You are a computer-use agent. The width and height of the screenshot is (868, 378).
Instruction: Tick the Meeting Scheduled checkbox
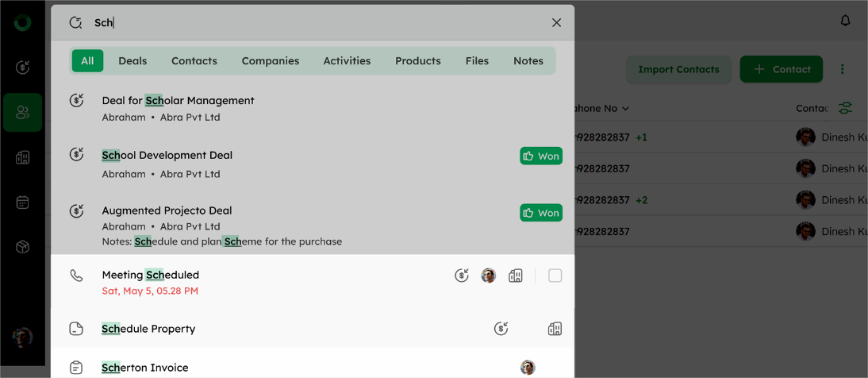[555, 276]
